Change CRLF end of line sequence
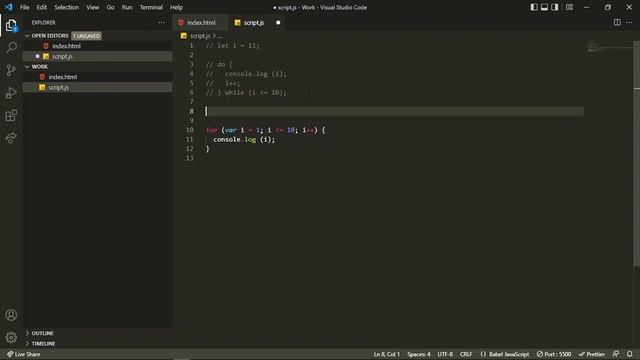640x360 pixels. click(466, 354)
